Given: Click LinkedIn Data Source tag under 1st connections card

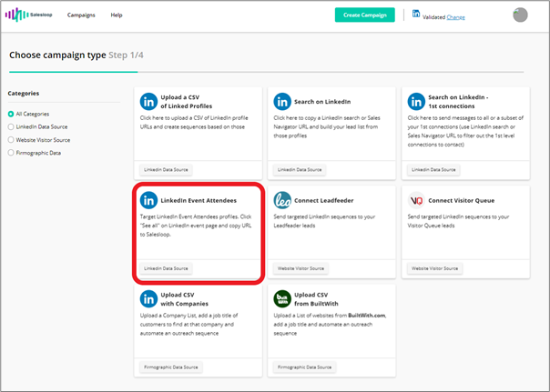Looking at the screenshot, I should click(433, 169).
